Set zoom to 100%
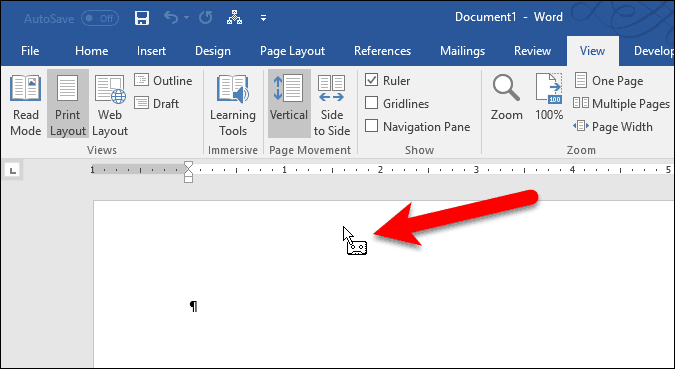 [549, 97]
